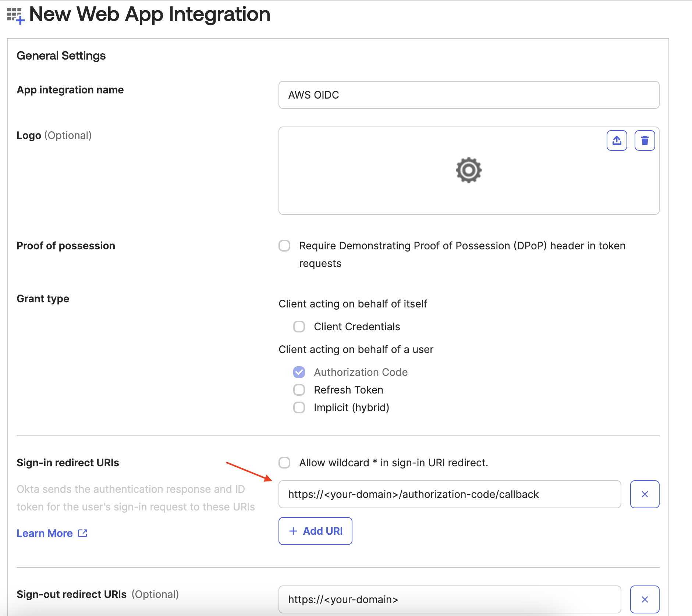The width and height of the screenshot is (692, 616).
Task: Click the trash icon to delete logo
Action: (645, 140)
